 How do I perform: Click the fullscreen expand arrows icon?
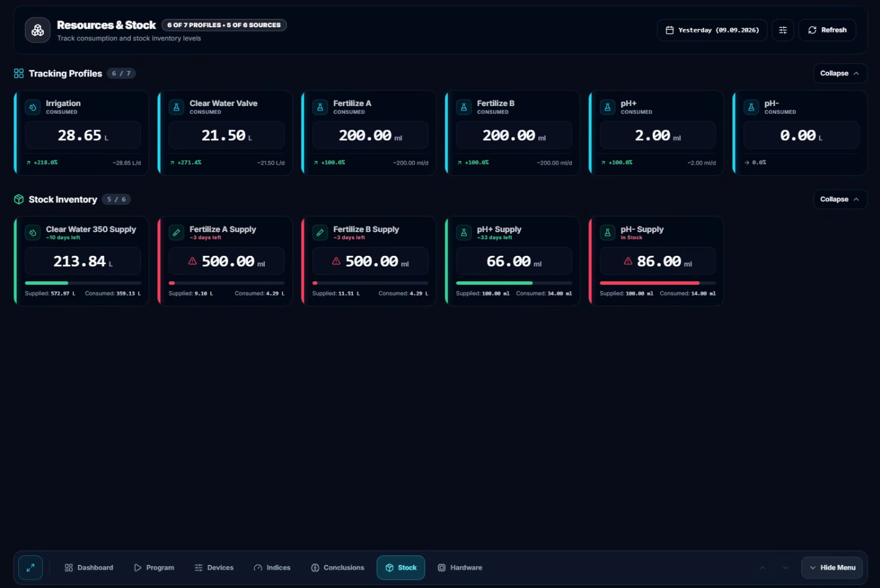pyautogui.click(x=30, y=567)
